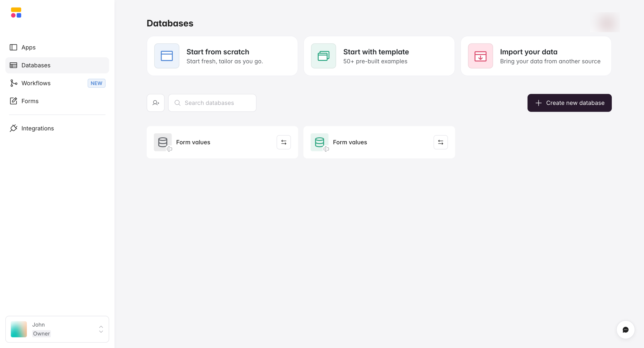Go to Workflows in the sidebar
644x348 pixels.
click(36, 83)
